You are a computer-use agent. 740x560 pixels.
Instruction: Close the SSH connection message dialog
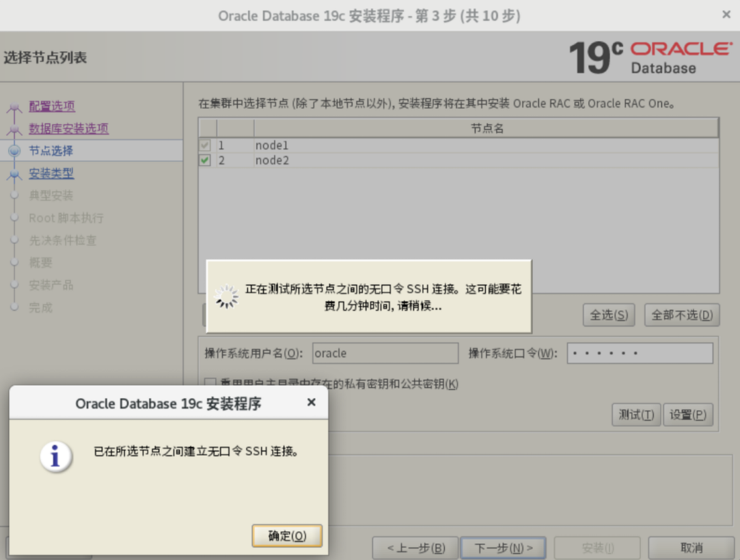point(311,403)
